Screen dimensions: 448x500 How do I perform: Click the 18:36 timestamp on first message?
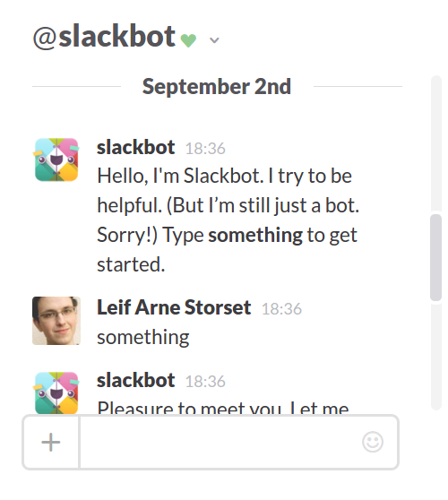coord(205,149)
